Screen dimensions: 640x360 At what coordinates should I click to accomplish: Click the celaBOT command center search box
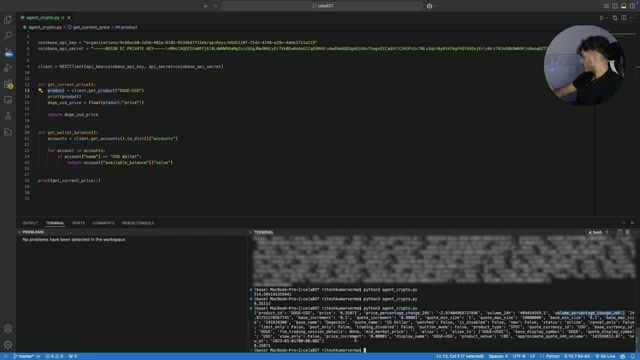pyautogui.click(x=322, y=6)
